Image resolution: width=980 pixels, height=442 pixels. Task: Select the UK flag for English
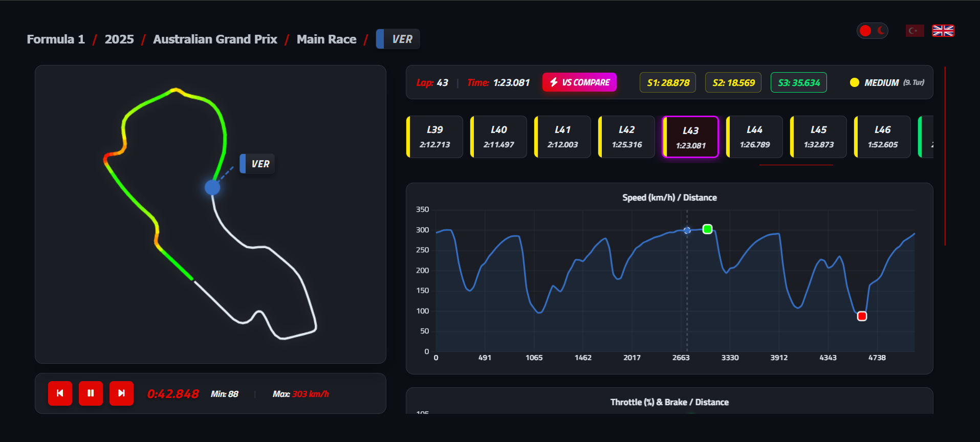[943, 31]
